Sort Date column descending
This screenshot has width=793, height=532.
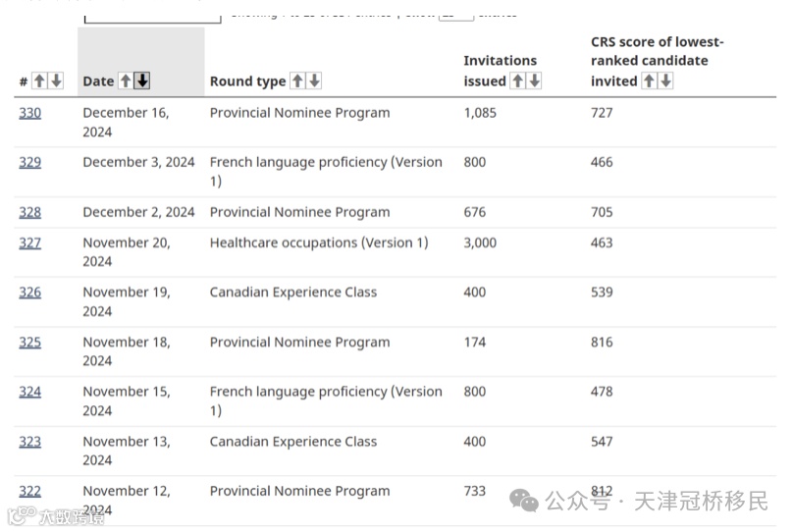(x=142, y=81)
